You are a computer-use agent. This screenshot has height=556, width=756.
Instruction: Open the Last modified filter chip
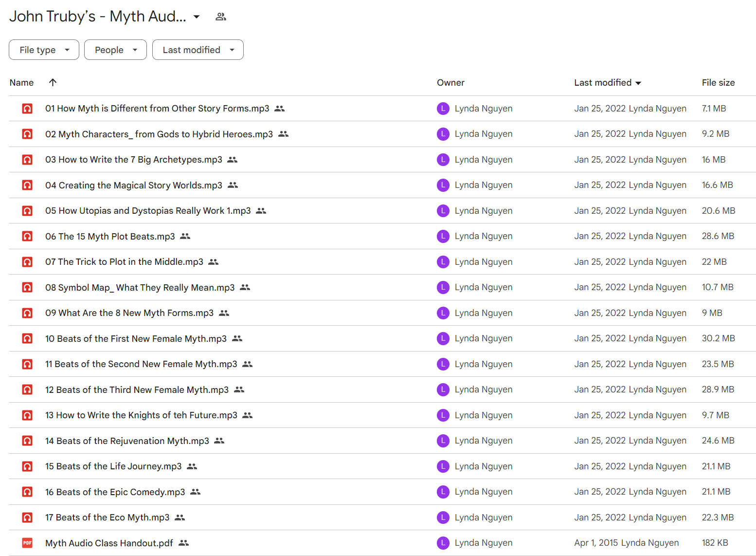point(198,50)
